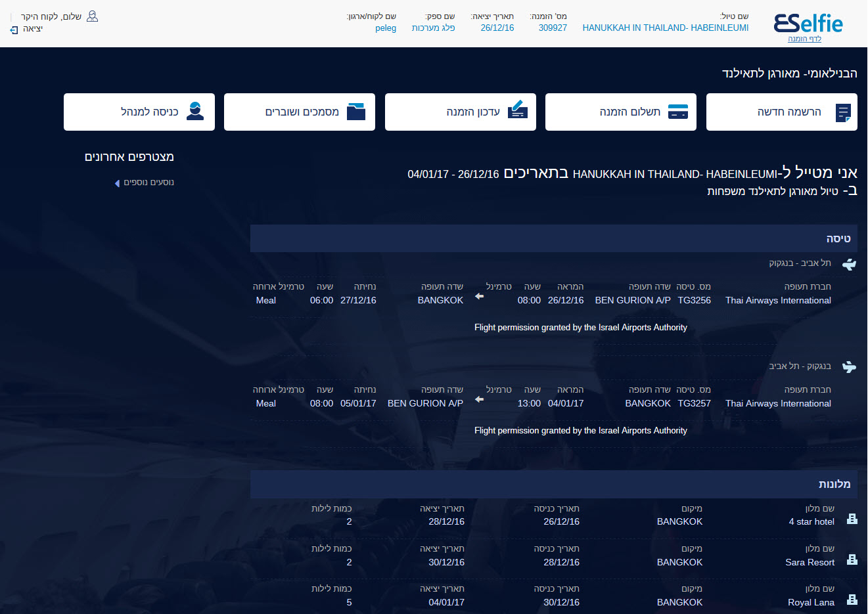Click the documents and vouchers folder icon

pos(356,112)
